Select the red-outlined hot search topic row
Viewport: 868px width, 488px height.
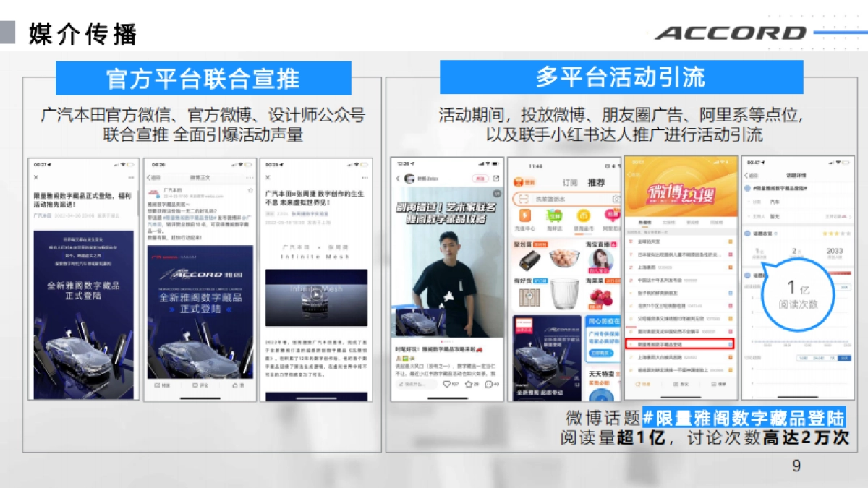point(680,344)
